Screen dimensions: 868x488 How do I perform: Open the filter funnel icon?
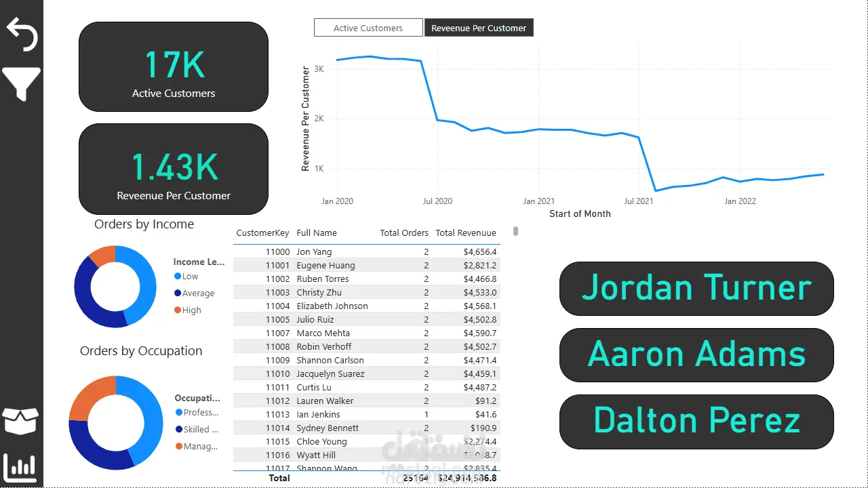coord(22,84)
